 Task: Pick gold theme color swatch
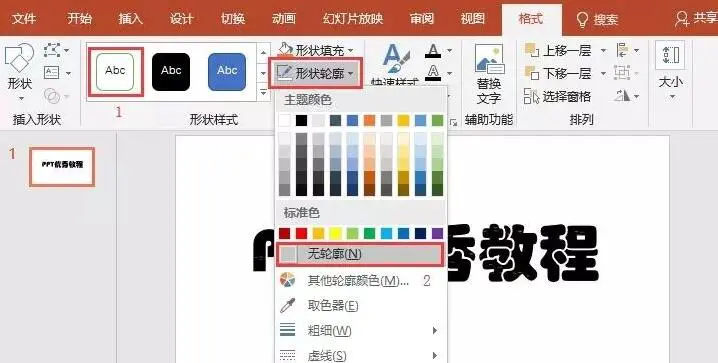[403, 120]
